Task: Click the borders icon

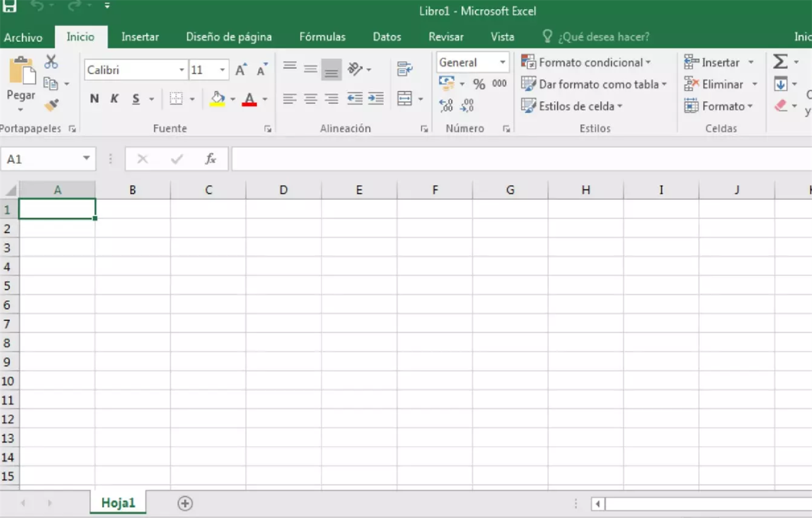Action: (176, 99)
